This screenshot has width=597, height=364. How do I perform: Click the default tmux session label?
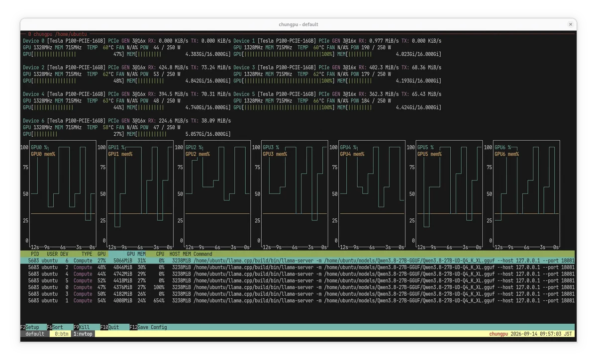35,334
